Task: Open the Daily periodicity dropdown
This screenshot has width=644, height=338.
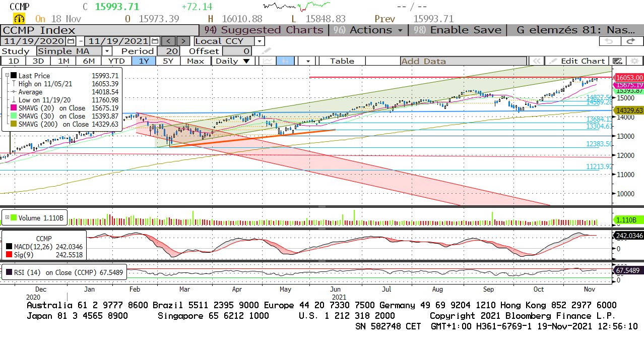Action: pos(233,61)
